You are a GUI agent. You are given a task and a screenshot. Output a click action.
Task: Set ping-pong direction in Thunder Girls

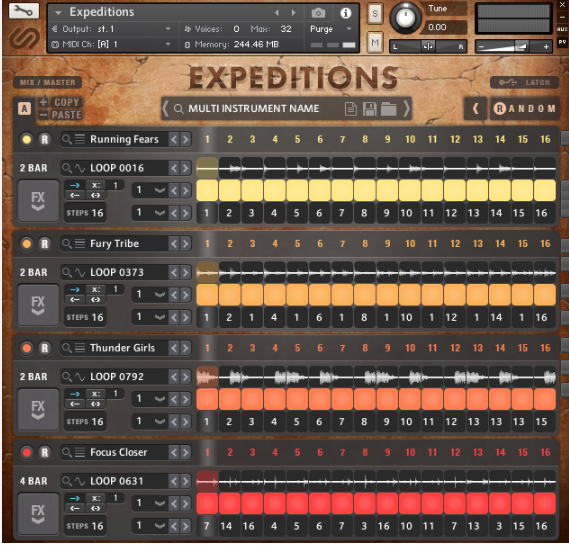tap(95, 404)
